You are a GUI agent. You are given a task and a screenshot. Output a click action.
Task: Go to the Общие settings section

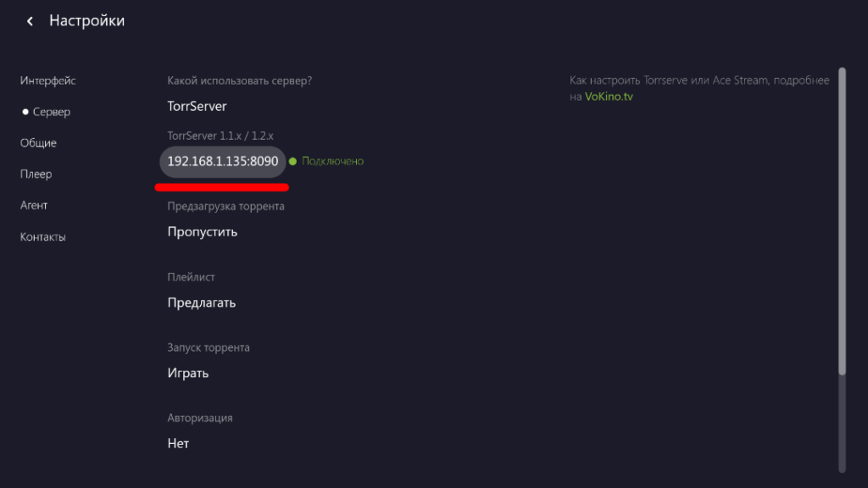(38, 143)
